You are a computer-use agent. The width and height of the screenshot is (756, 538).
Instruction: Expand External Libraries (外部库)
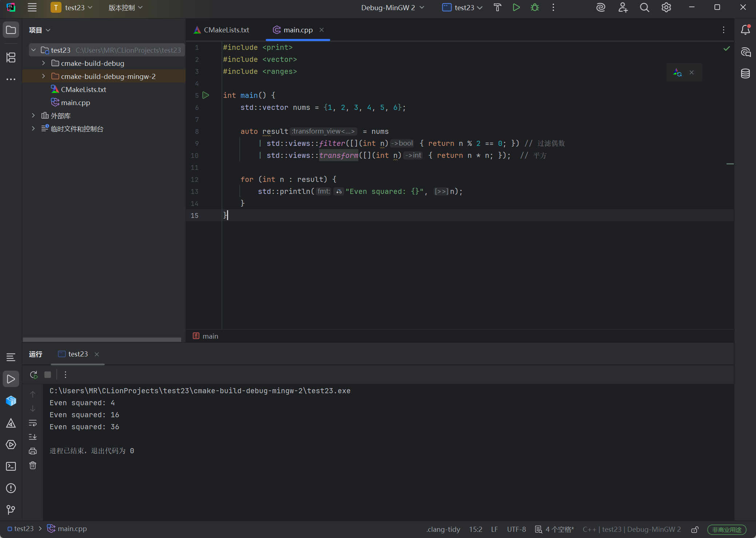pos(33,115)
